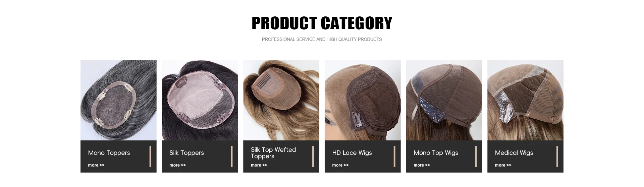Image resolution: width=644 pixels, height=187 pixels.
Task: Click the HD Lace Wigs category title
Action: click(352, 153)
